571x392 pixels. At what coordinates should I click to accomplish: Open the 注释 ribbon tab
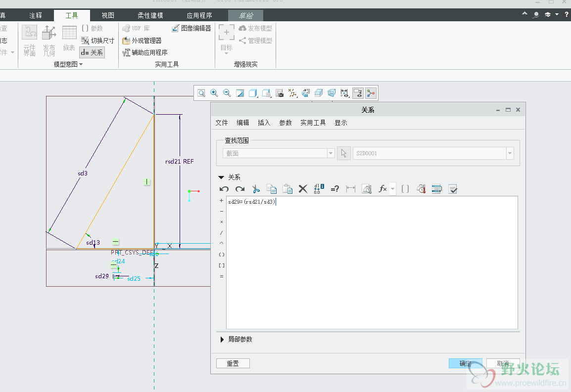coord(36,15)
